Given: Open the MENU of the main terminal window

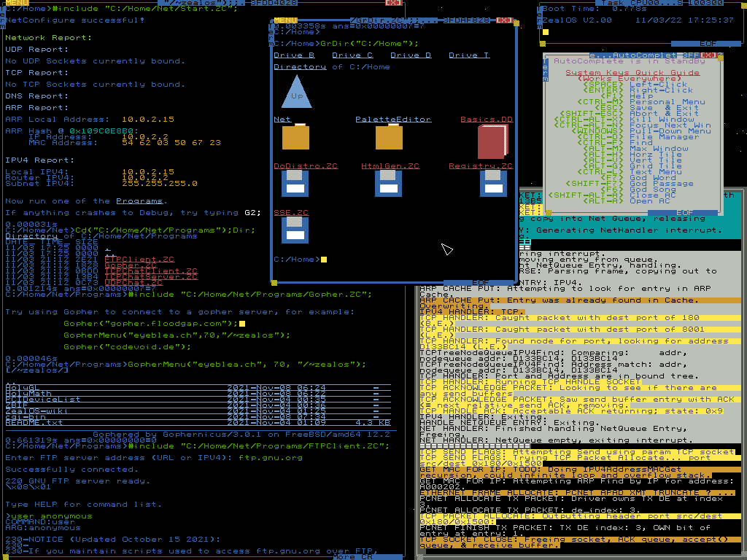Looking at the screenshot, I should (x=17, y=3).
